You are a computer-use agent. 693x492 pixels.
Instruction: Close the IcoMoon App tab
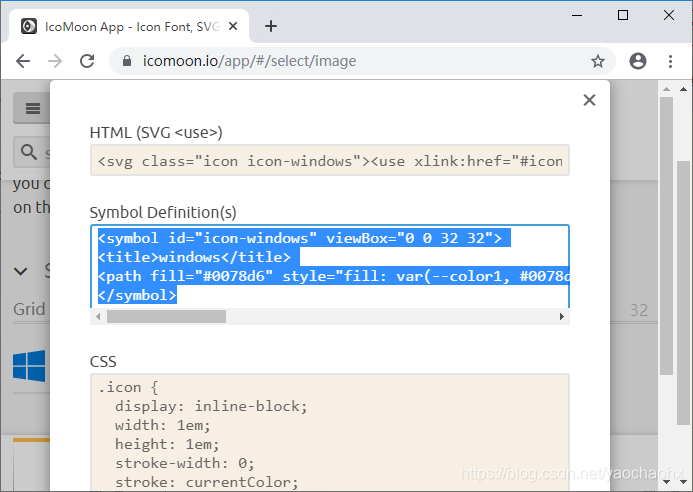233,27
